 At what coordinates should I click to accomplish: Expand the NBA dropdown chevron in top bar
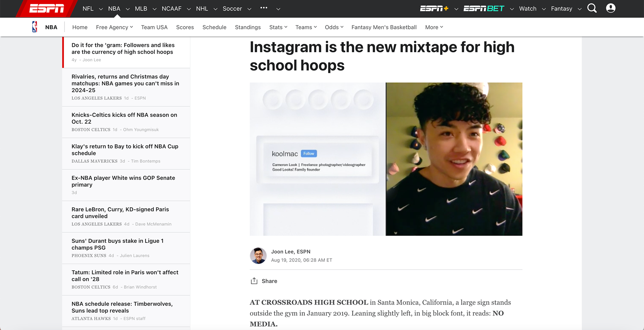click(x=127, y=9)
